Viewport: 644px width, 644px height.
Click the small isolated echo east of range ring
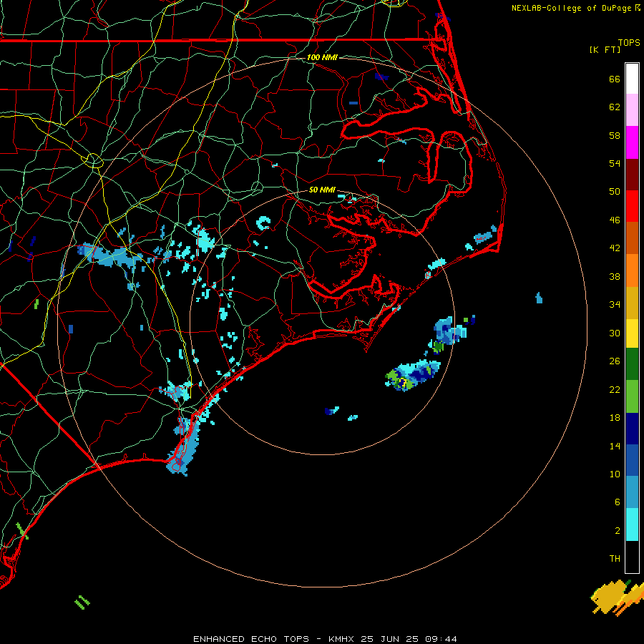coord(539,298)
